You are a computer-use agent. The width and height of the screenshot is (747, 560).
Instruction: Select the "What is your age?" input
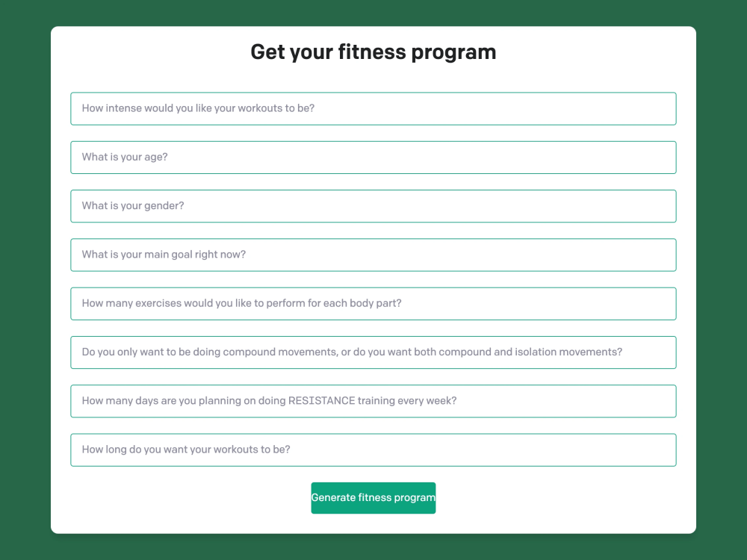click(x=373, y=157)
